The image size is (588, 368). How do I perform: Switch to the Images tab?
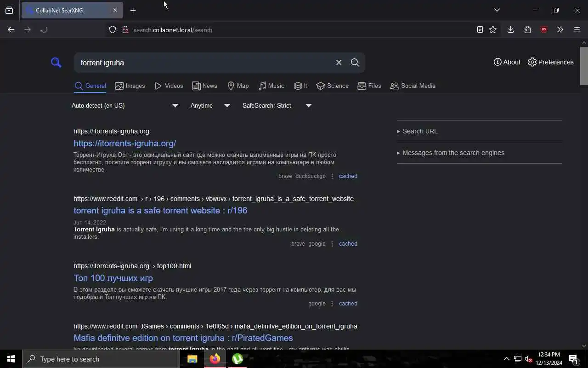click(x=130, y=86)
